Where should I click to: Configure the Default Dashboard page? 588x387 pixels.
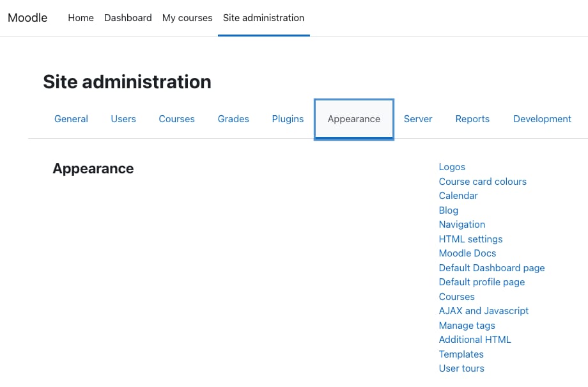click(x=491, y=268)
